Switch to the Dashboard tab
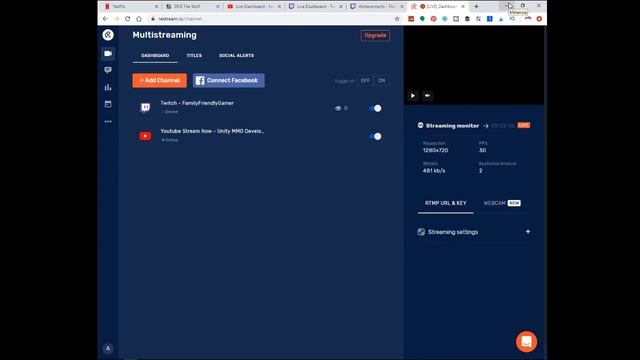Image resolution: width=640 pixels, height=360 pixels. [155, 56]
